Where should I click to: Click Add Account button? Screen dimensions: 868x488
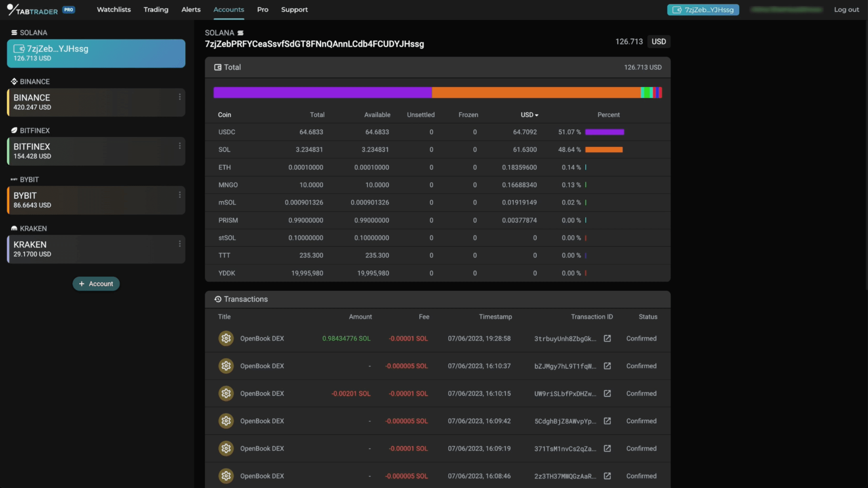pos(95,283)
